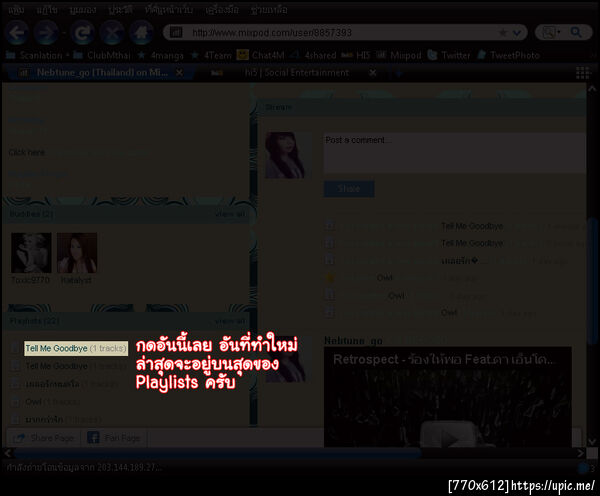Bookmark this page with the star icon
600x496 pixels.
pos(503,33)
